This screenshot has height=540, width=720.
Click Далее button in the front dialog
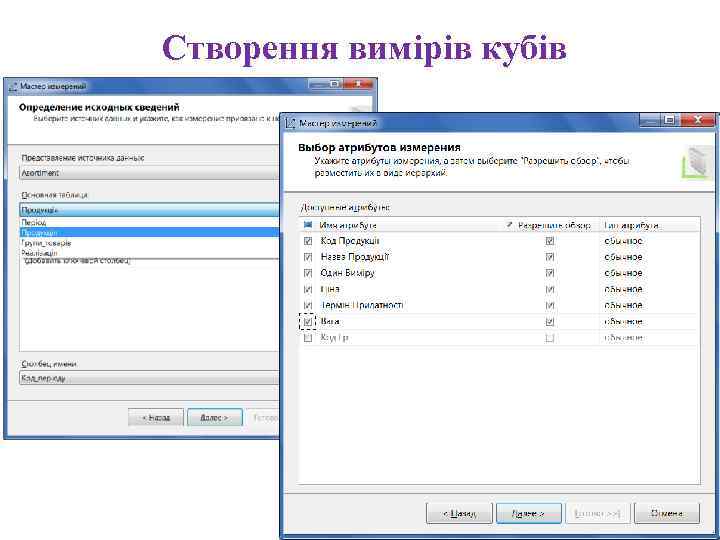[x=529, y=513]
